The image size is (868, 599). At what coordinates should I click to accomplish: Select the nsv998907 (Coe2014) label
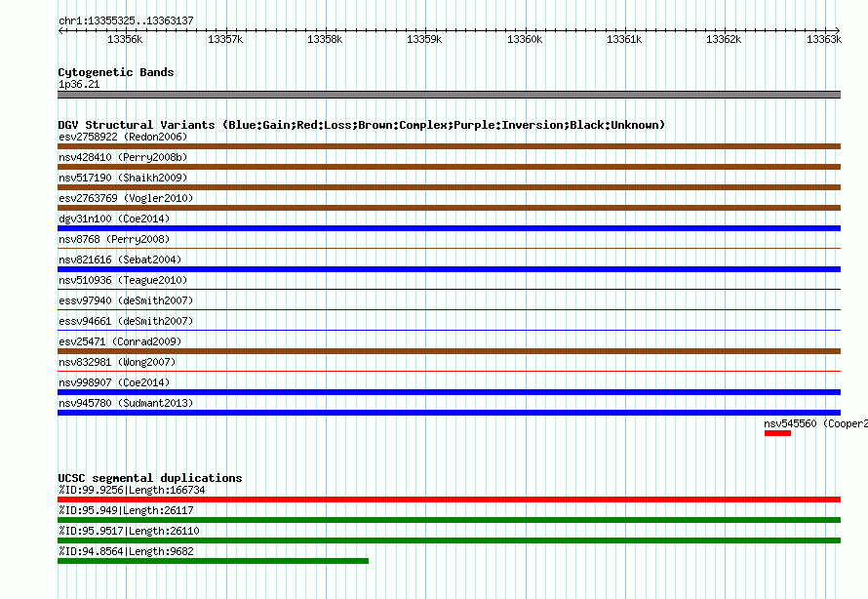coord(114,382)
